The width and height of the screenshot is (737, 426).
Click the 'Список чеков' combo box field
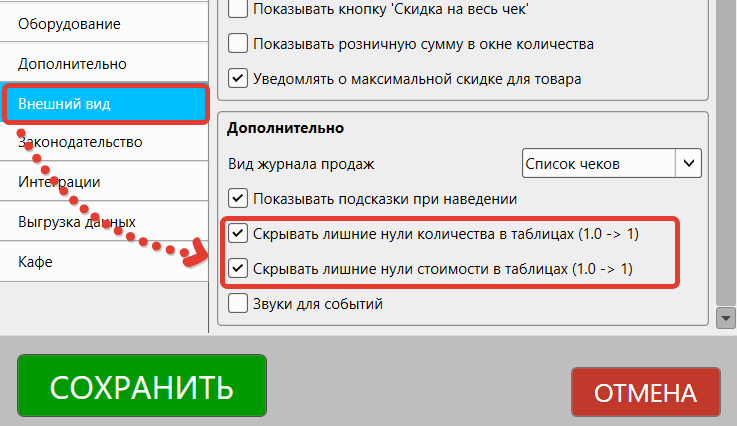click(598, 162)
